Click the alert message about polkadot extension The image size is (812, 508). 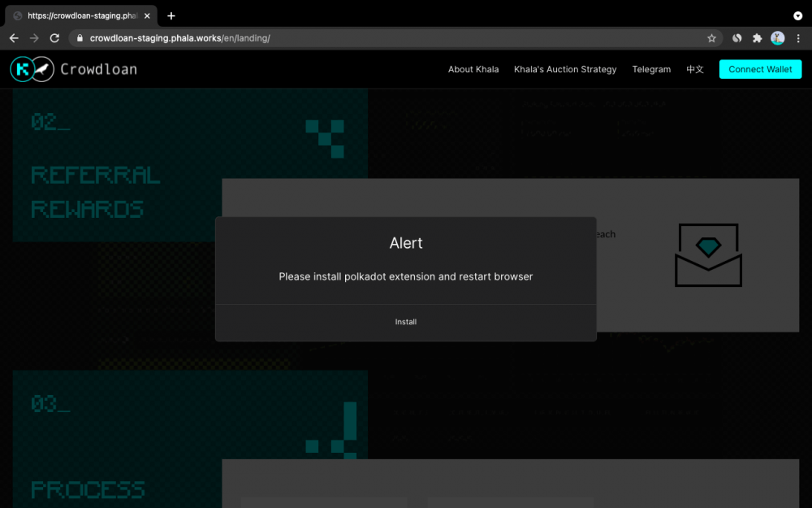click(x=406, y=277)
